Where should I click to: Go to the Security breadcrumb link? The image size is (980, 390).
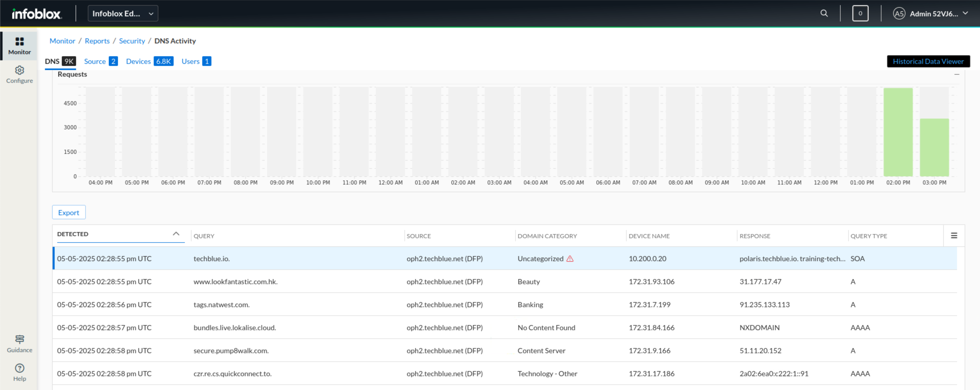132,41
